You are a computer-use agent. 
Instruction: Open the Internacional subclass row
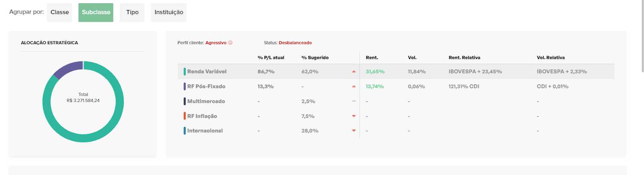(x=205, y=130)
